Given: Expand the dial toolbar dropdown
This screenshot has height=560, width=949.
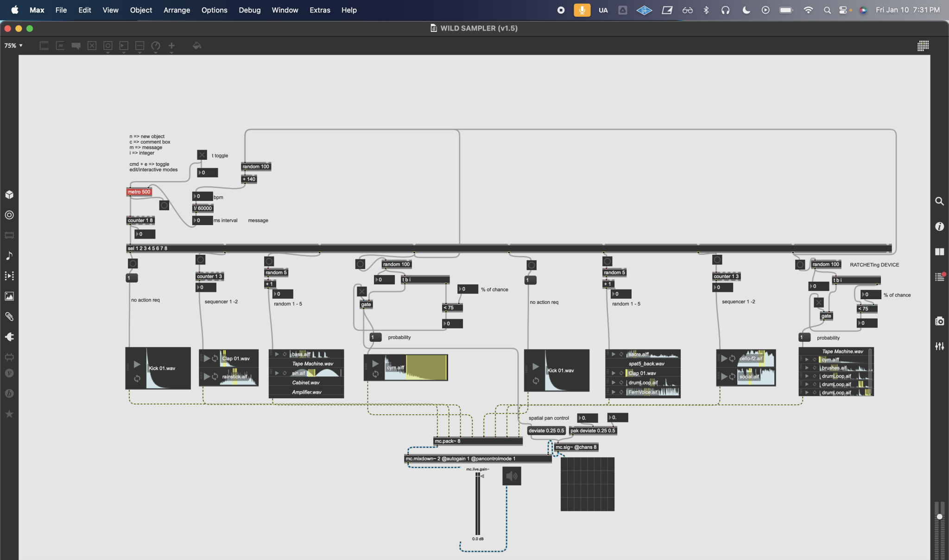Looking at the screenshot, I should 156,52.
